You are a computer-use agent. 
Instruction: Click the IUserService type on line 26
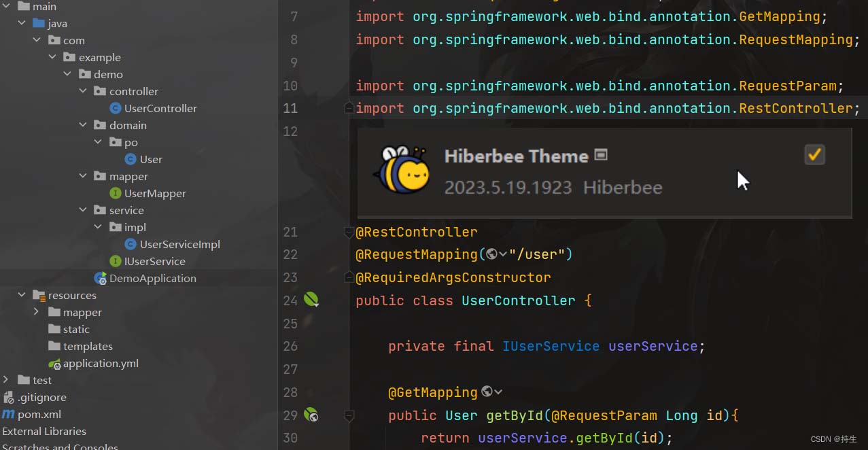pos(551,346)
